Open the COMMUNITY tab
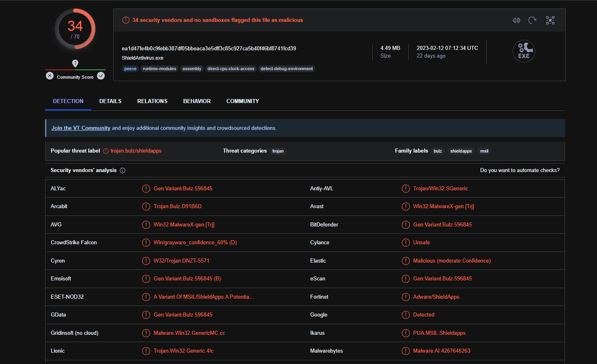 tap(243, 101)
